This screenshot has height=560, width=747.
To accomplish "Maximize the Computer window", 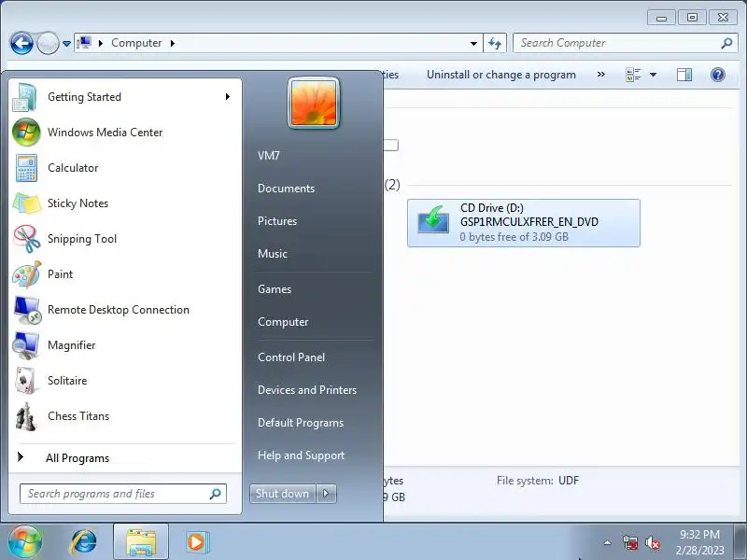I will (x=692, y=18).
